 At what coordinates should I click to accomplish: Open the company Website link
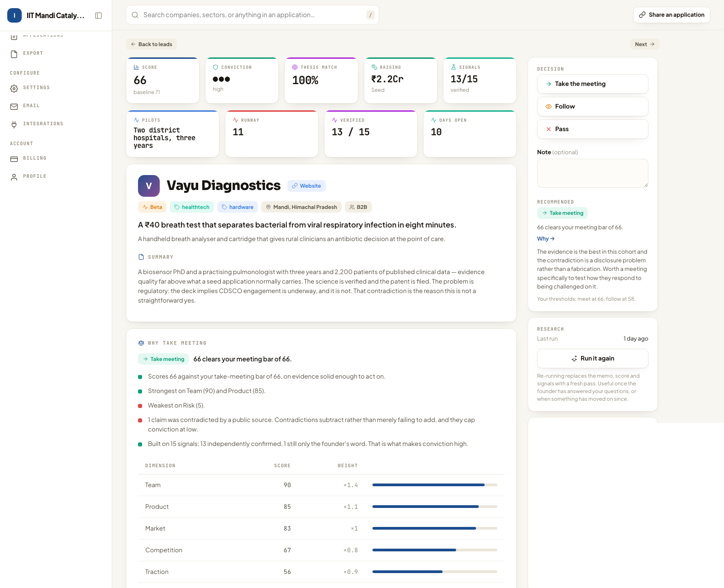306,186
